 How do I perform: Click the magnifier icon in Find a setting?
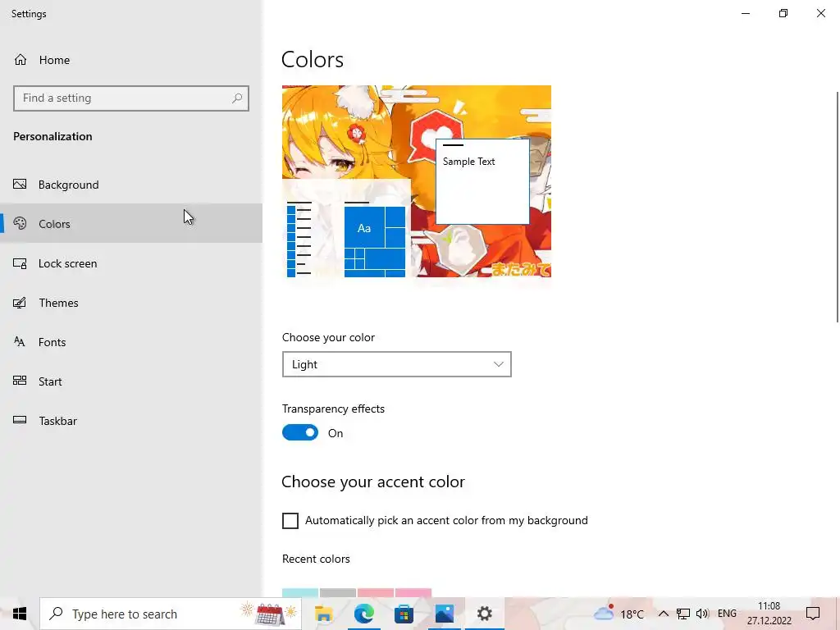pos(237,98)
